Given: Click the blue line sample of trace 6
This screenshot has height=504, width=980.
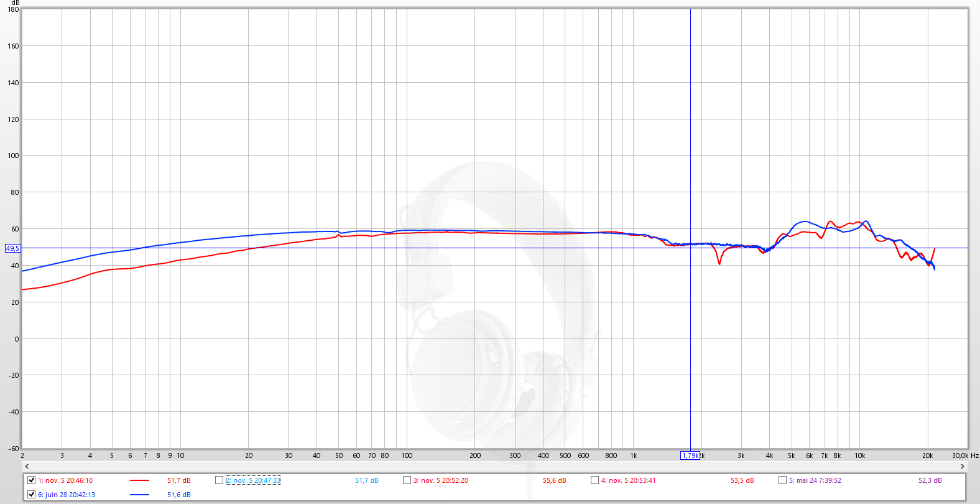Looking at the screenshot, I should [139, 495].
